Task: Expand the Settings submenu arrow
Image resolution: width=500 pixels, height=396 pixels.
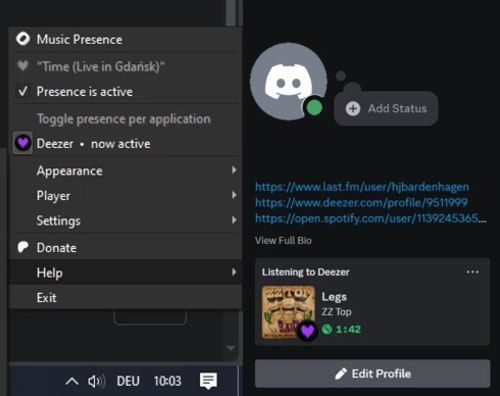Action: point(234,220)
